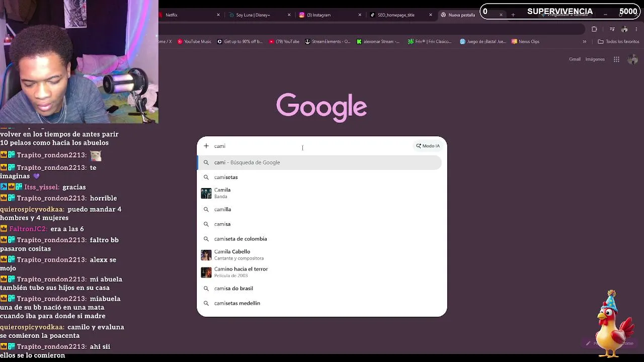This screenshot has width=644, height=362.
Task: Click the Camino hacia el terror thumbnail
Action: [206, 272]
